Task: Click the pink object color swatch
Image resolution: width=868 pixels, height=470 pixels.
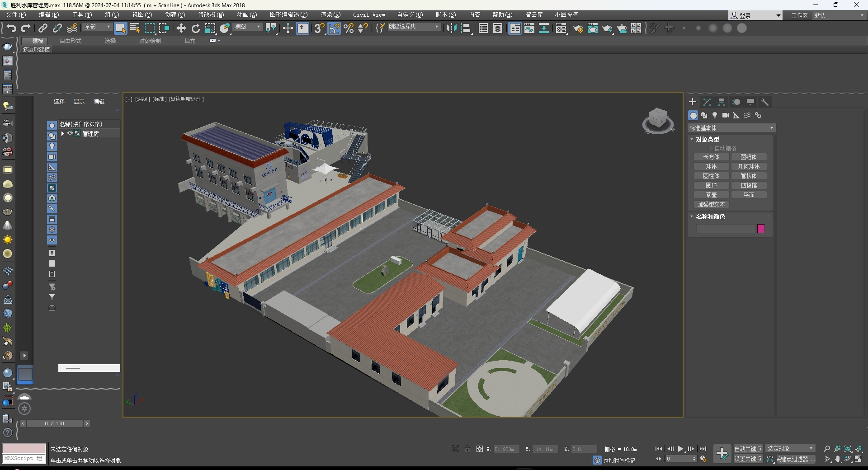Action: coord(761,229)
